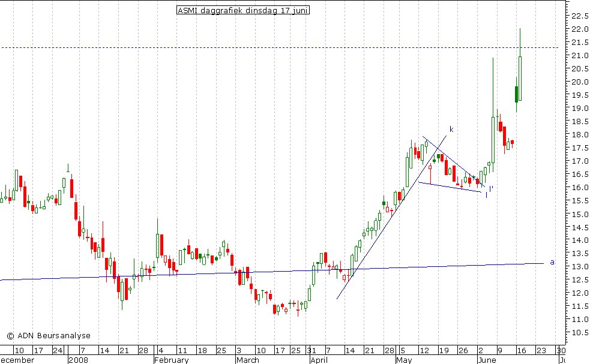Select the 'February' month label
This screenshot has height=364, width=590.
tap(172, 360)
